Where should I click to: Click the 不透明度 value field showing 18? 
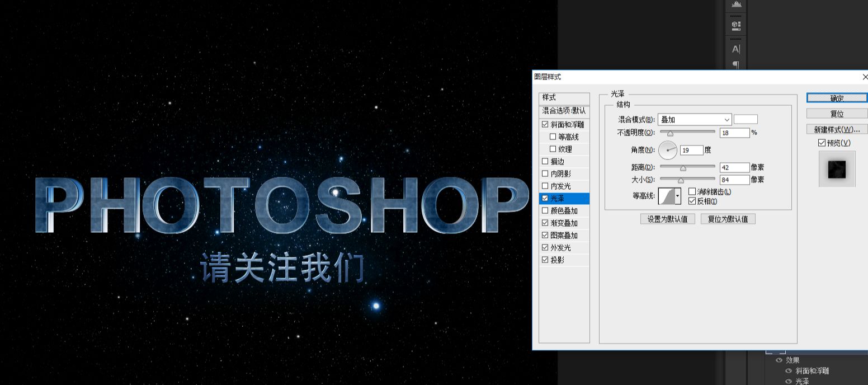735,133
